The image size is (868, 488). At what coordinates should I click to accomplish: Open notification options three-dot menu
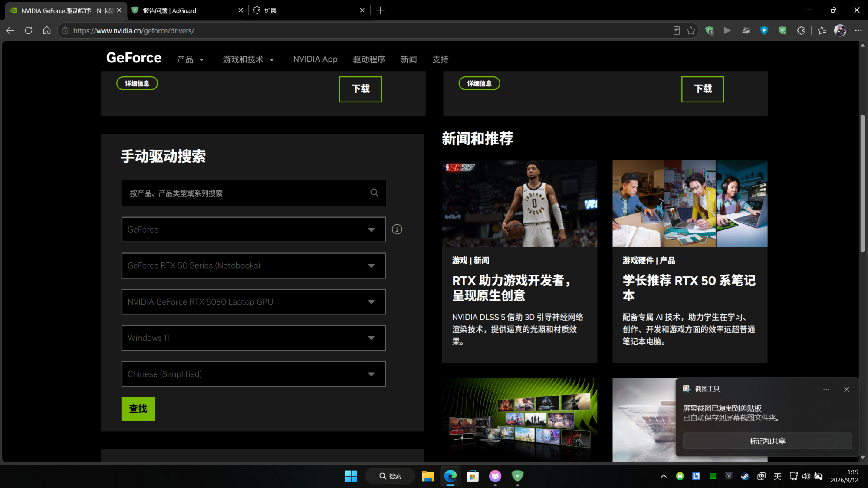(826, 389)
